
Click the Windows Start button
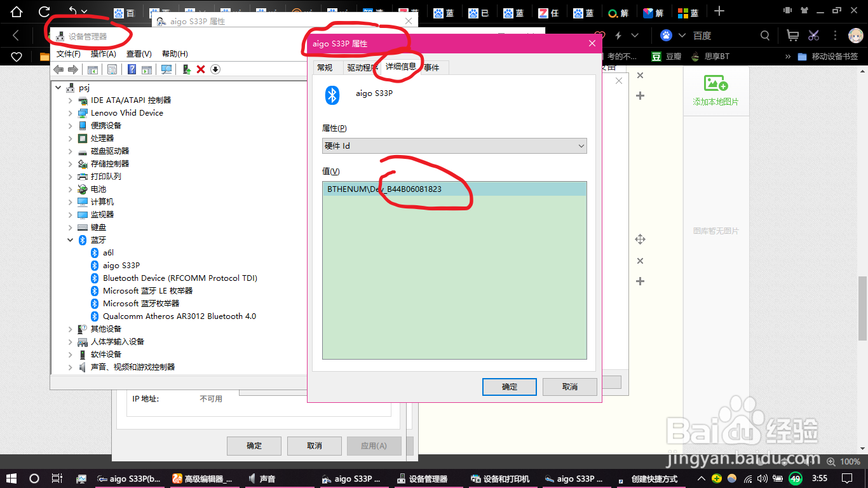[x=11, y=478]
